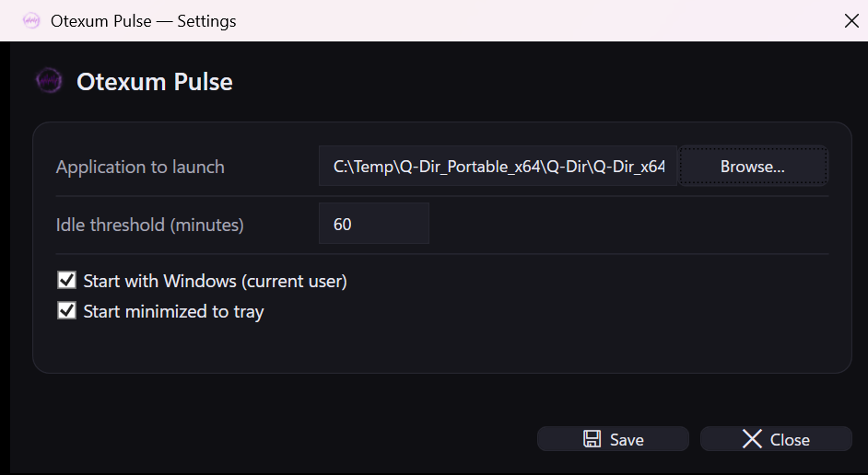Close the settings window via title bar X

[851, 20]
